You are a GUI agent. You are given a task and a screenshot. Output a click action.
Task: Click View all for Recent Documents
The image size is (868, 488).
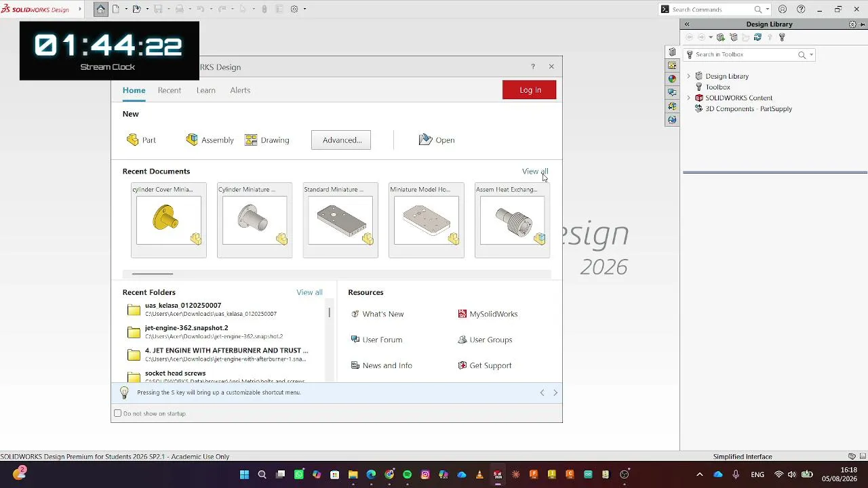coord(535,171)
